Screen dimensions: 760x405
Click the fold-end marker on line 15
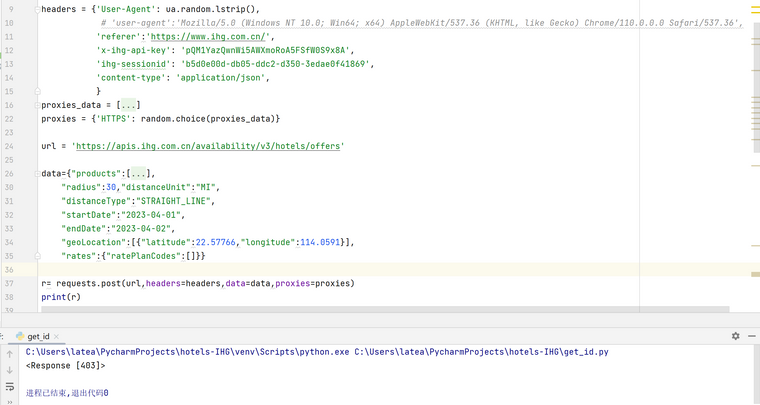coord(36,91)
